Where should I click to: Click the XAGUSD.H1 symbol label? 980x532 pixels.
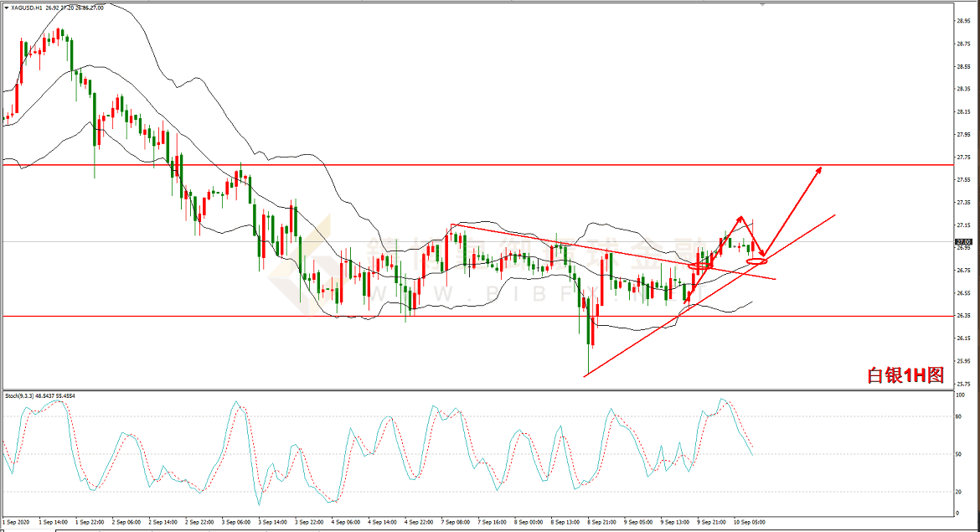point(28,7)
